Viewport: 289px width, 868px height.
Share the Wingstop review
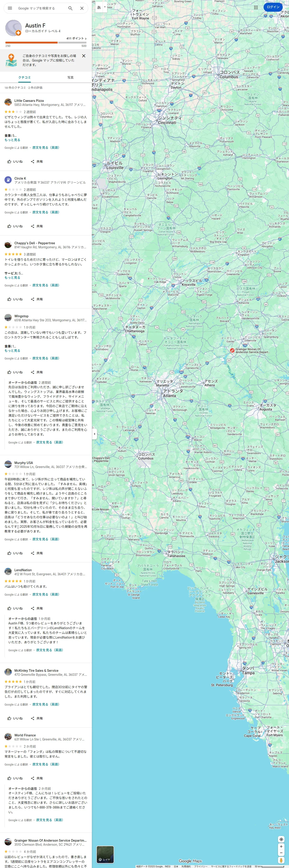tap(37, 372)
